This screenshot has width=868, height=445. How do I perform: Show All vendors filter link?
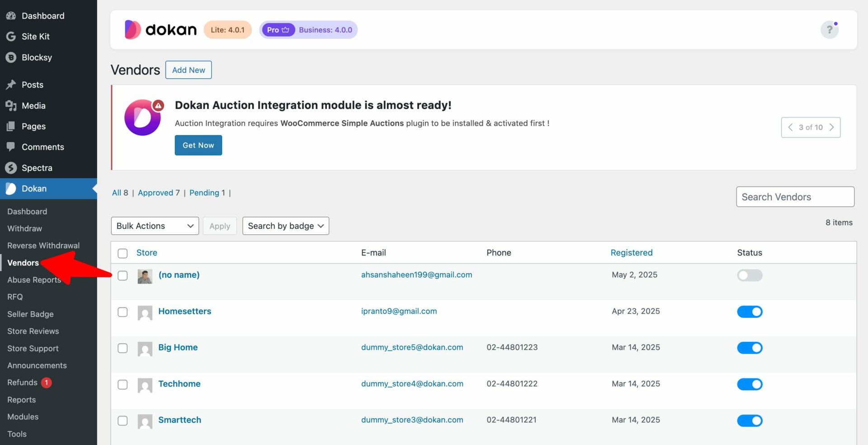pos(117,193)
